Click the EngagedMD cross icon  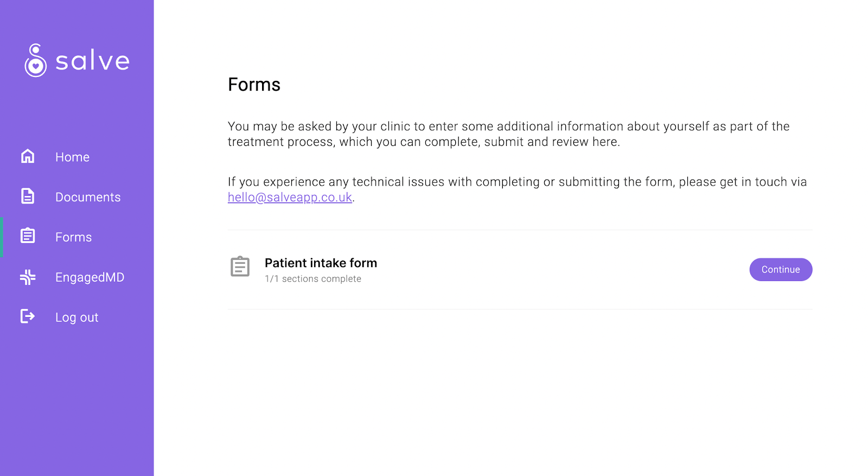[x=28, y=277]
